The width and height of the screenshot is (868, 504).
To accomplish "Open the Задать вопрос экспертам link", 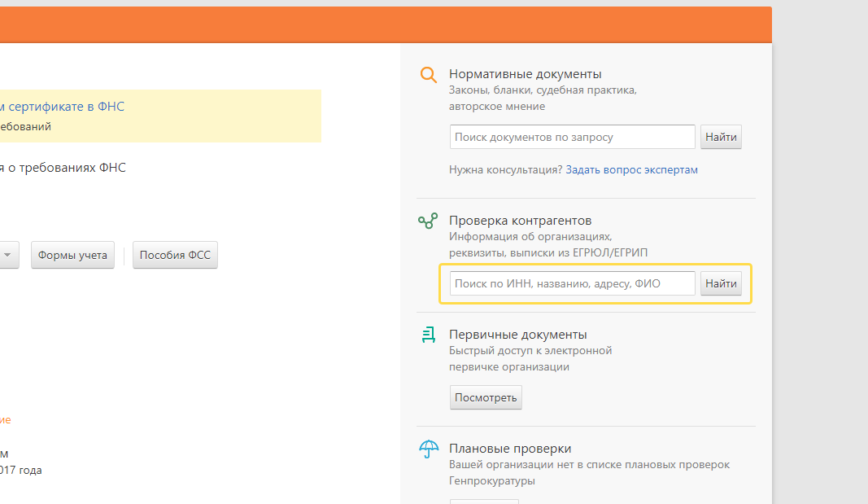I will pyautogui.click(x=631, y=170).
